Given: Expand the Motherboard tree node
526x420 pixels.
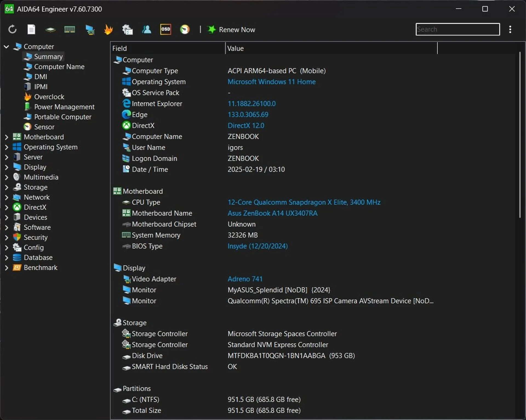Looking at the screenshot, I should coord(6,137).
